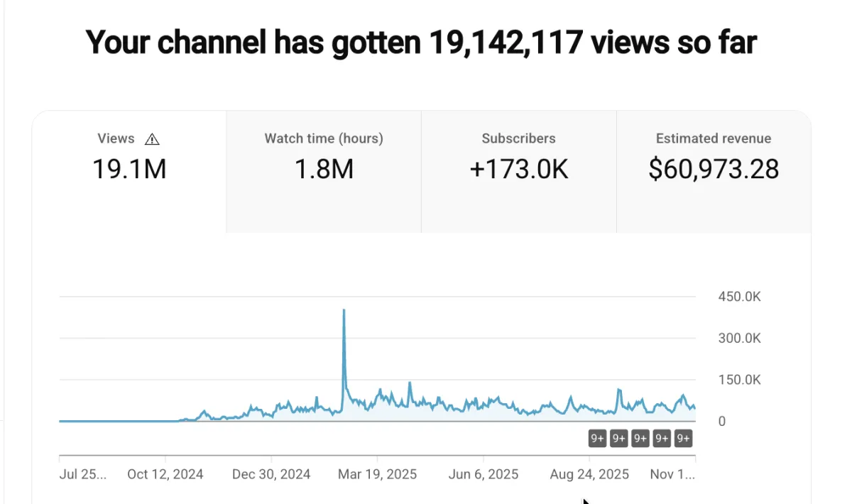Click the channel views headline text
The width and height of the screenshot is (852, 504).
[422, 43]
